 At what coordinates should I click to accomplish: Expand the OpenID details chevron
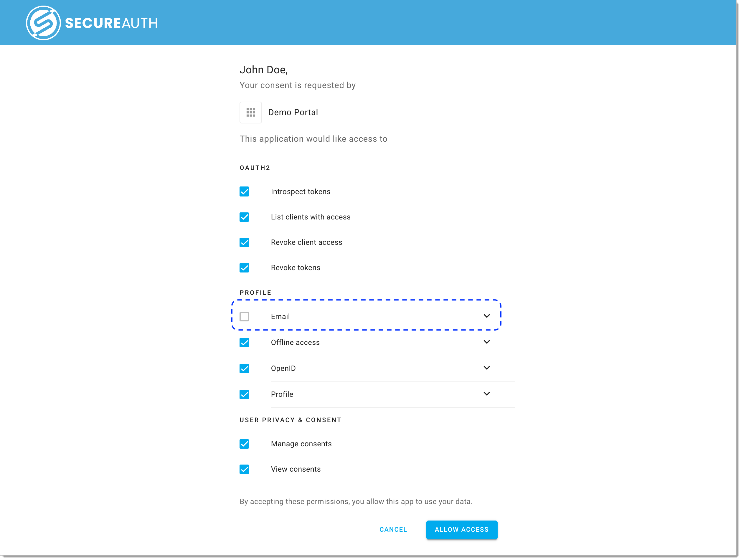[x=487, y=368]
